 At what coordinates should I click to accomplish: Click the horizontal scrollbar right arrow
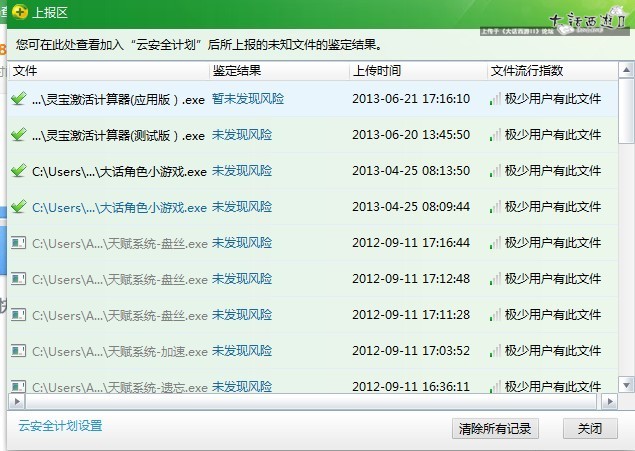(x=609, y=402)
